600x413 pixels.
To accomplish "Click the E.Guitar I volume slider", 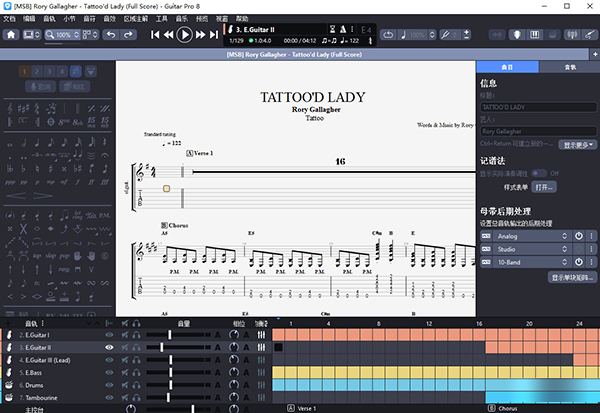I will (x=168, y=335).
